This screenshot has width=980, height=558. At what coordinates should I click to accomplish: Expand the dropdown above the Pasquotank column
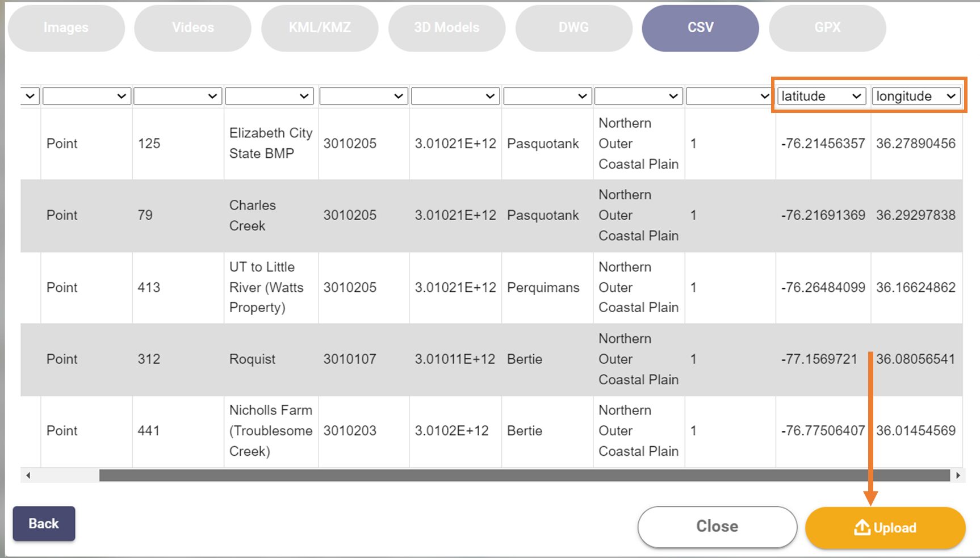point(547,96)
